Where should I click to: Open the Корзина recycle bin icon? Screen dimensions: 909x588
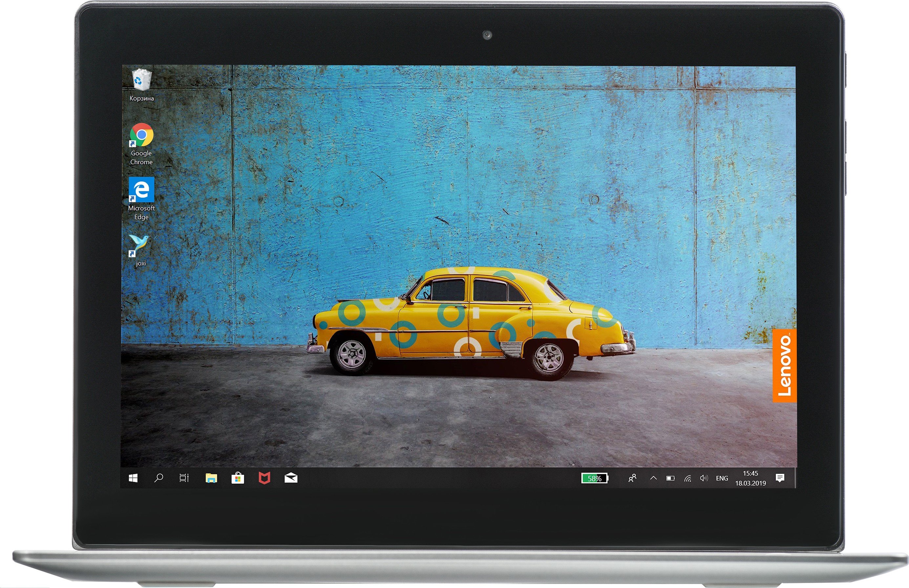click(x=141, y=85)
